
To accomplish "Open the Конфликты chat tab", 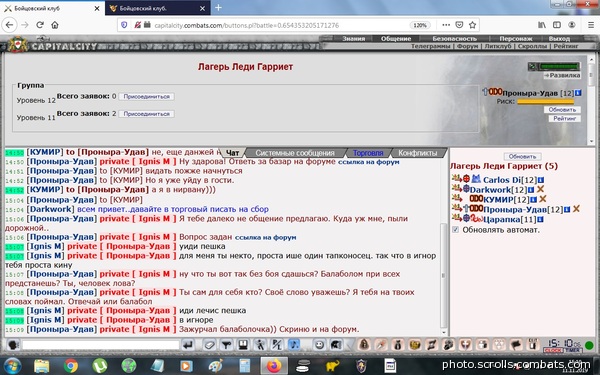I will 417,153.
